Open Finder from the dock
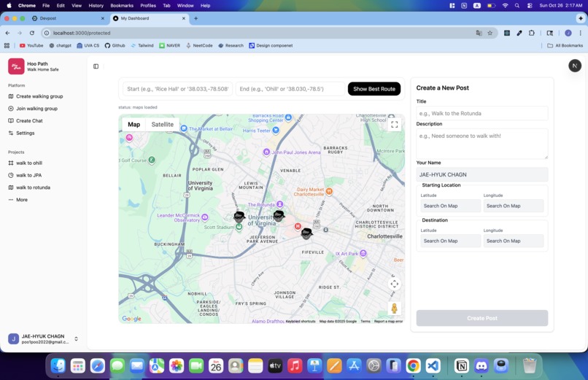 58,365
